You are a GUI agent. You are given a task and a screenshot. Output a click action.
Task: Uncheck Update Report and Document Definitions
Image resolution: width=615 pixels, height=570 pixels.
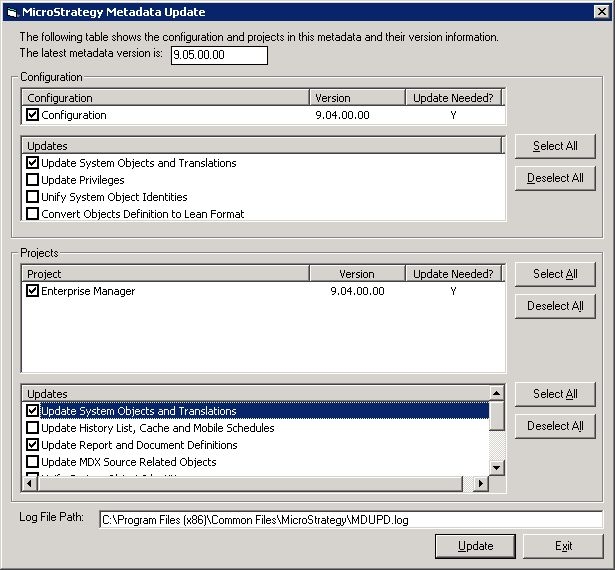coord(33,445)
